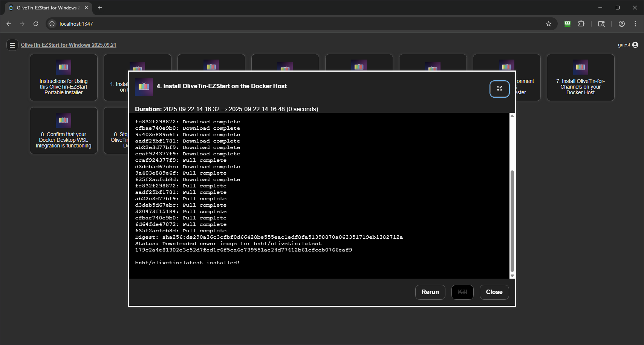Open the browser Extensions puzzle icon
644x345 pixels.
[x=581, y=24]
